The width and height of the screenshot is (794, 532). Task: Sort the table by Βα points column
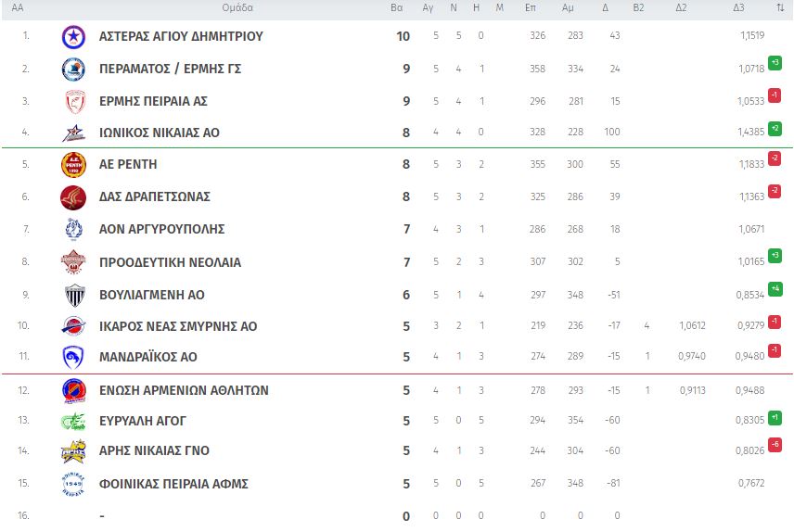397,7
